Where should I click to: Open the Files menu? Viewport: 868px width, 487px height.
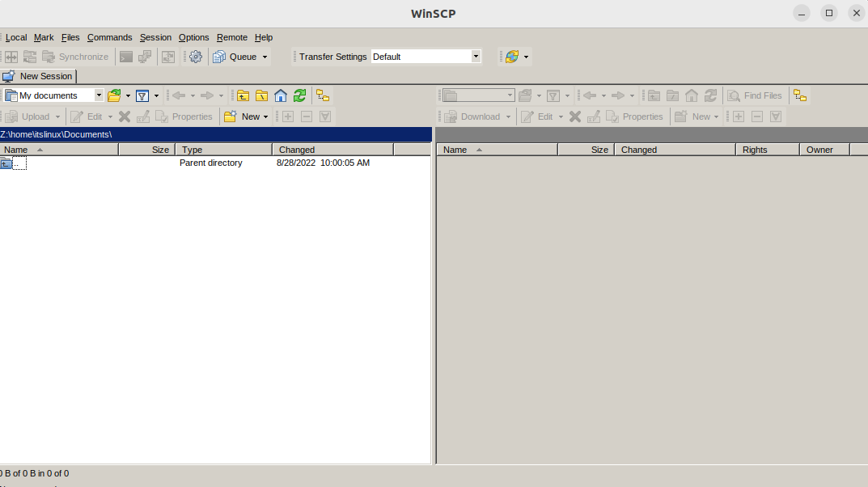click(70, 37)
